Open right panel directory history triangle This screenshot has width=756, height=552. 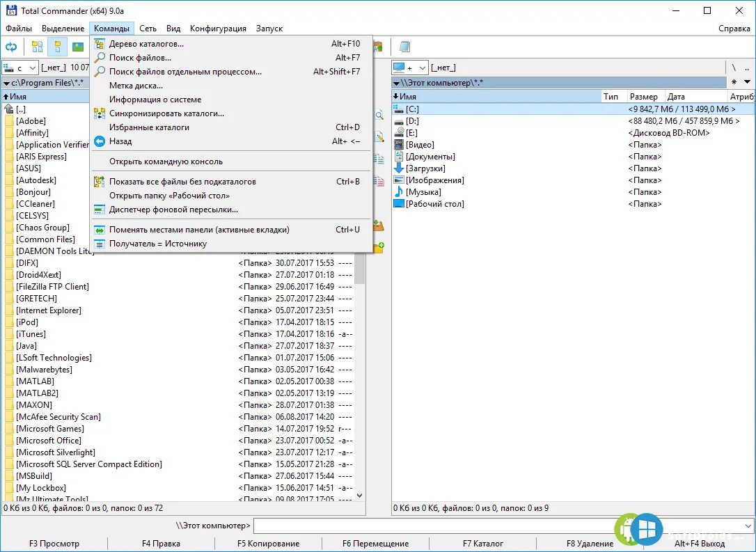748,82
